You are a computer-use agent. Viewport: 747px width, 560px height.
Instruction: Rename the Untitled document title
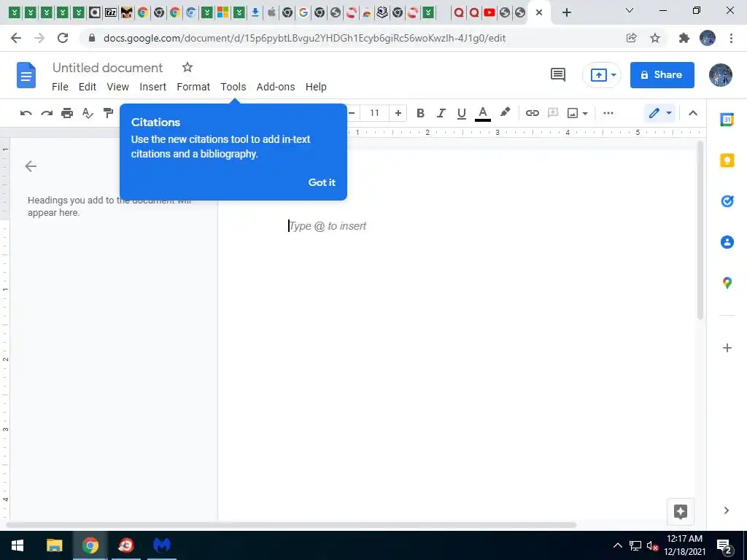[108, 68]
